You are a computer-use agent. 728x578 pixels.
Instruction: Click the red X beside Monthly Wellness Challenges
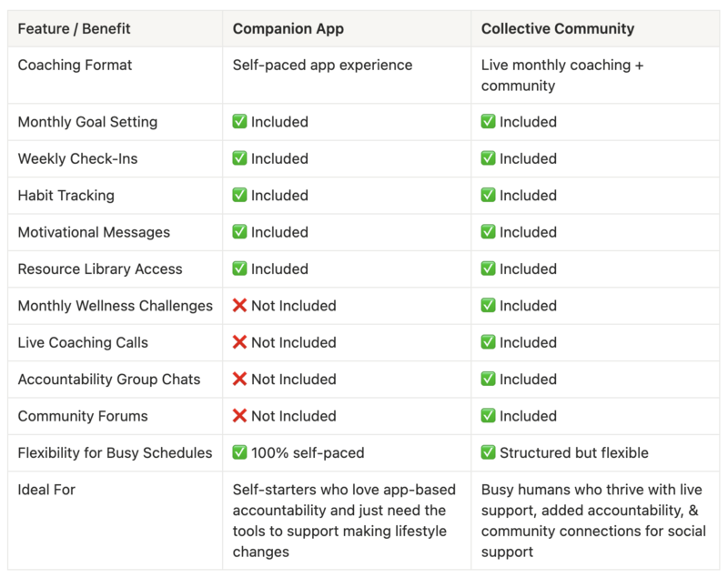[x=240, y=306]
